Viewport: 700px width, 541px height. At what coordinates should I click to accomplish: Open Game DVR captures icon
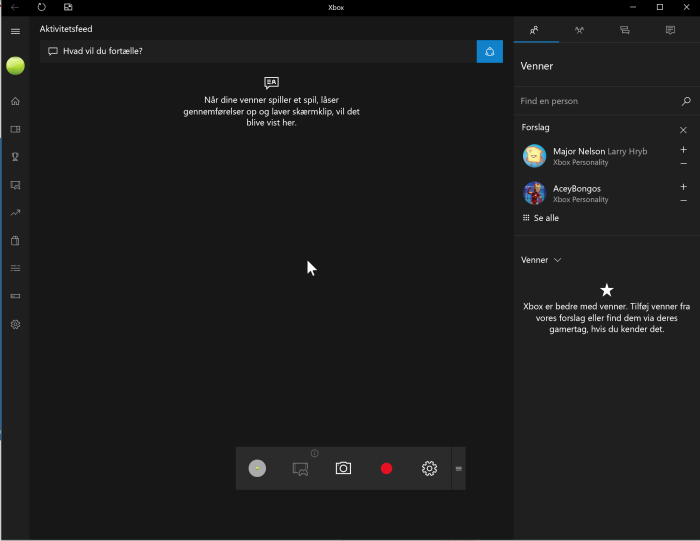point(15,185)
